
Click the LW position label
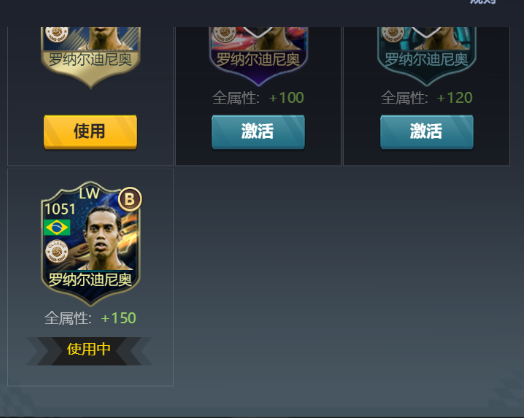89,193
